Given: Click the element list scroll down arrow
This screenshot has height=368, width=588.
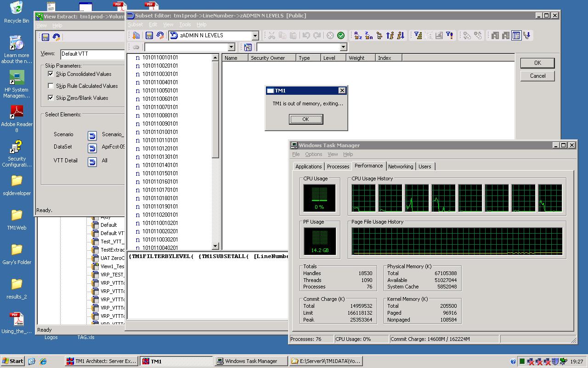Looking at the screenshot, I should tap(215, 246).
